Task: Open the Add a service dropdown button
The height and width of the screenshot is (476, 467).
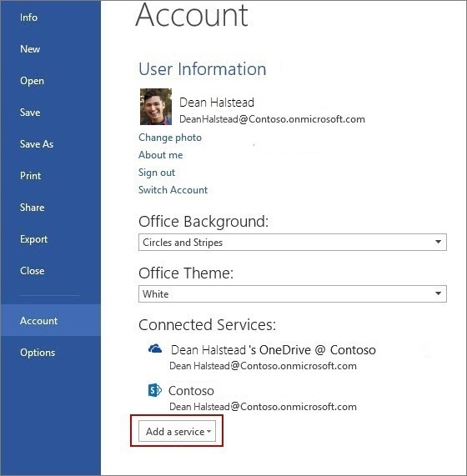Action: pyautogui.click(x=177, y=431)
